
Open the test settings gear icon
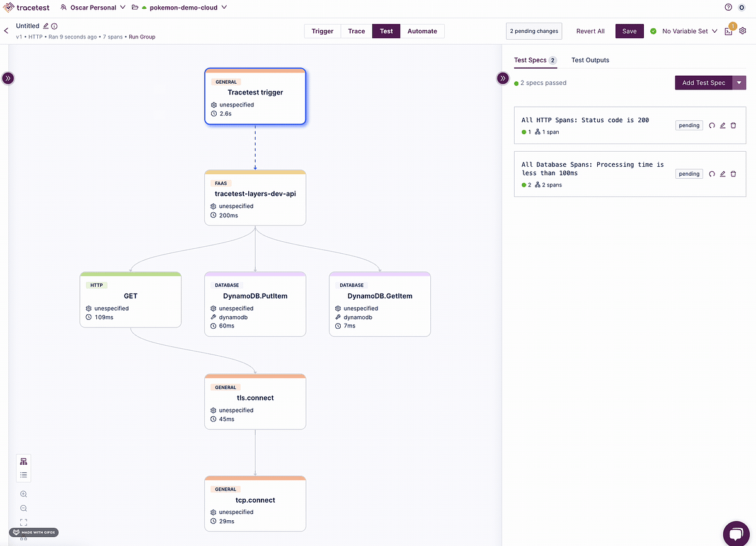(743, 30)
